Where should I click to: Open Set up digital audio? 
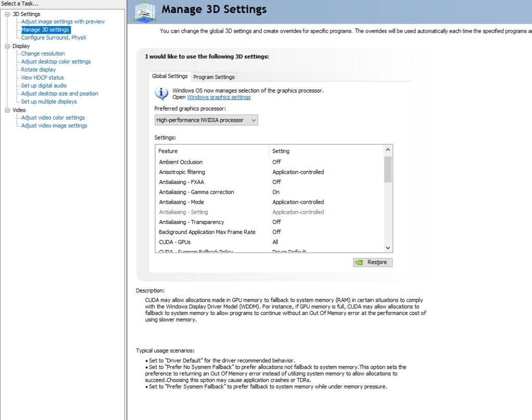(44, 86)
